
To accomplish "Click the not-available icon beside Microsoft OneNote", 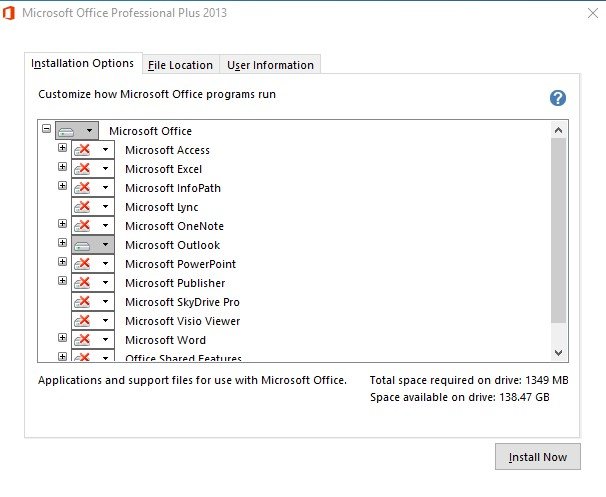I will [x=82, y=226].
